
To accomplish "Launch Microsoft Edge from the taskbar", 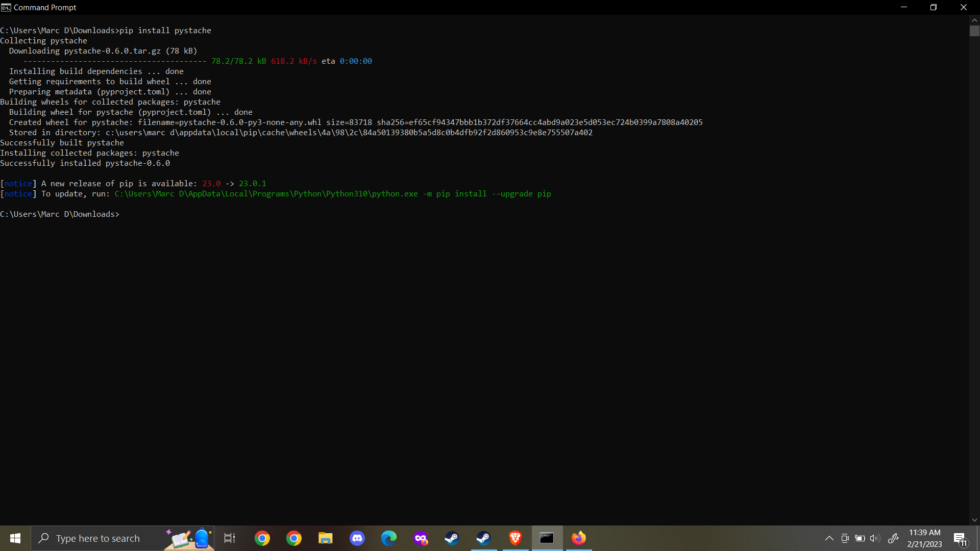I will tap(389, 538).
